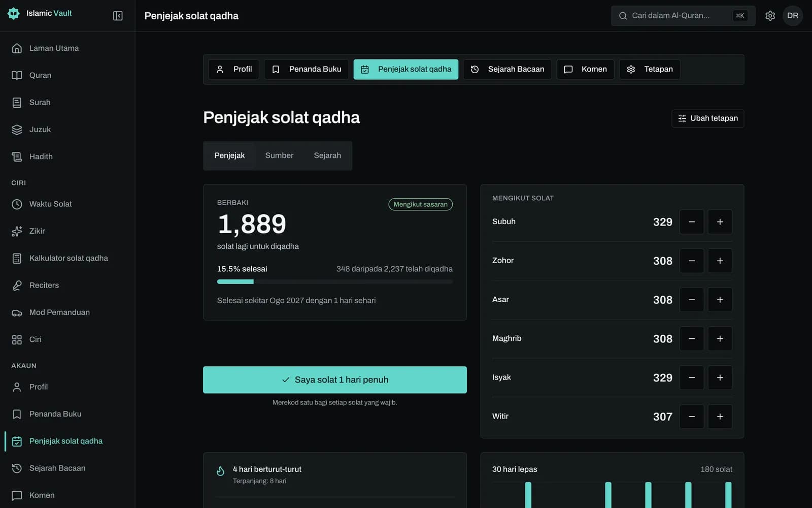Viewport: 812px width, 508px height.
Task: Click the Laman Utama home icon
Action: click(x=17, y=48)
